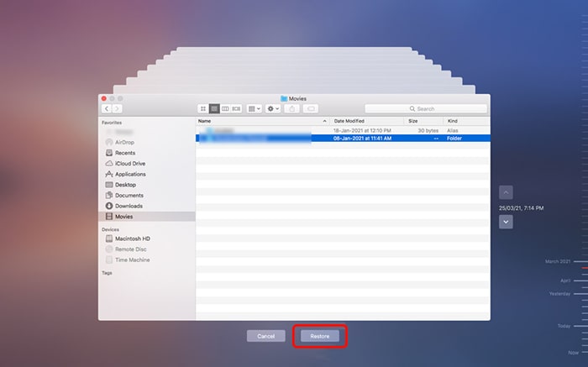Select Applications in Favorites sidebar
The height and width of the screenshot is (367, 588).
pyautogui.click(x=130, y=174)
